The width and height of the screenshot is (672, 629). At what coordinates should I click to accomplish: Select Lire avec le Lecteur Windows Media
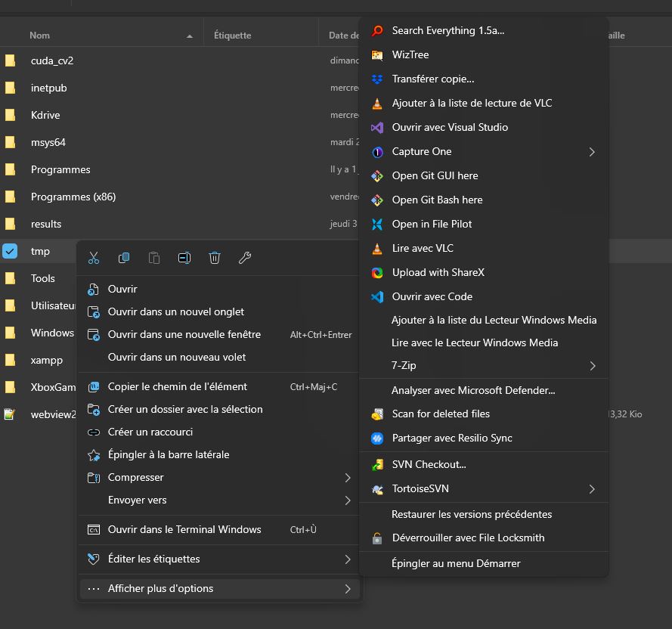(484, 343)
